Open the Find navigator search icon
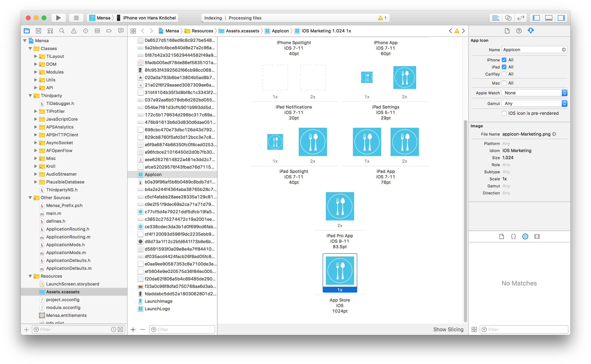This screenshot has width=591, height=364. coord(62,31)
